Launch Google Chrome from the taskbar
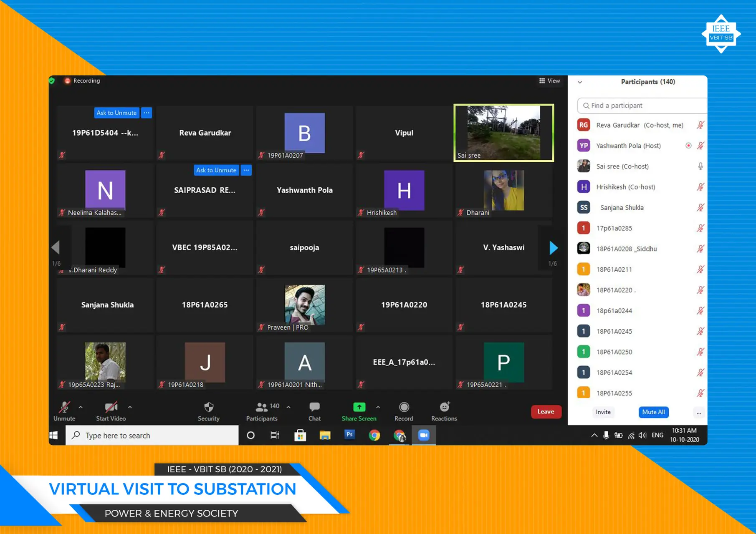 374,435
